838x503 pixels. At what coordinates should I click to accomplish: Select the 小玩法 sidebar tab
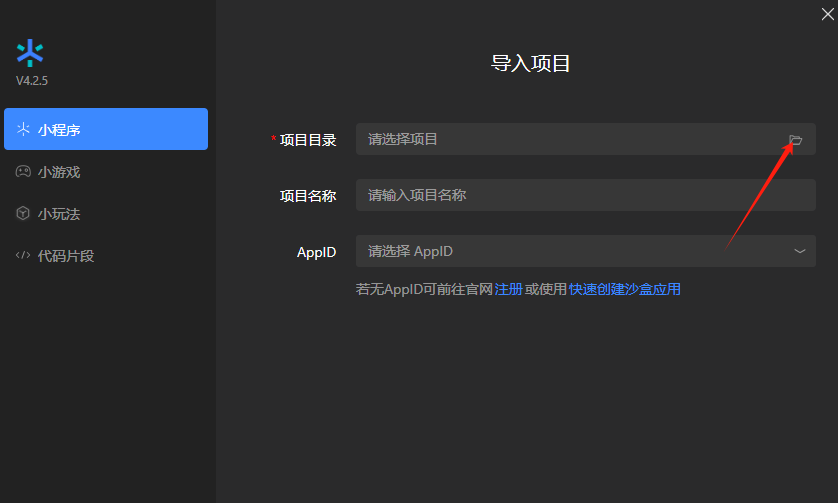pyautogui.click(x=59, y=214)
